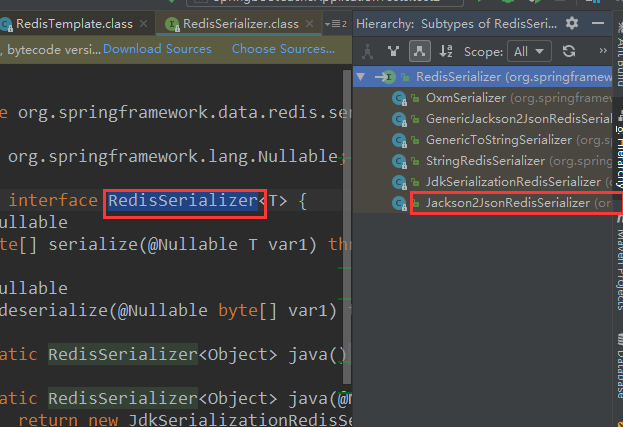
Task: Open the Scope All dropdown
Action: 529,51
